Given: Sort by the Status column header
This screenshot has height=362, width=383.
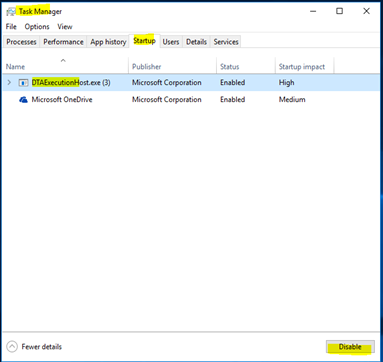Looking at the screenshot, I should coord(246,65).
